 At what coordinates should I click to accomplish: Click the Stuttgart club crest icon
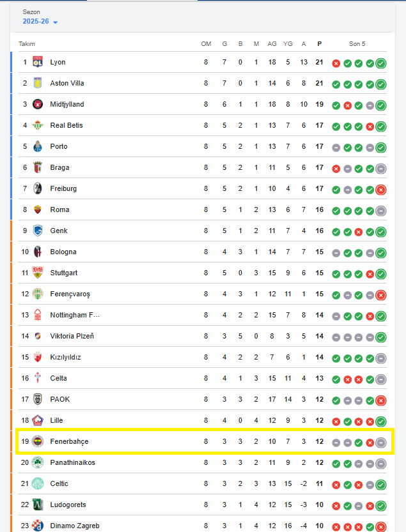38,273
